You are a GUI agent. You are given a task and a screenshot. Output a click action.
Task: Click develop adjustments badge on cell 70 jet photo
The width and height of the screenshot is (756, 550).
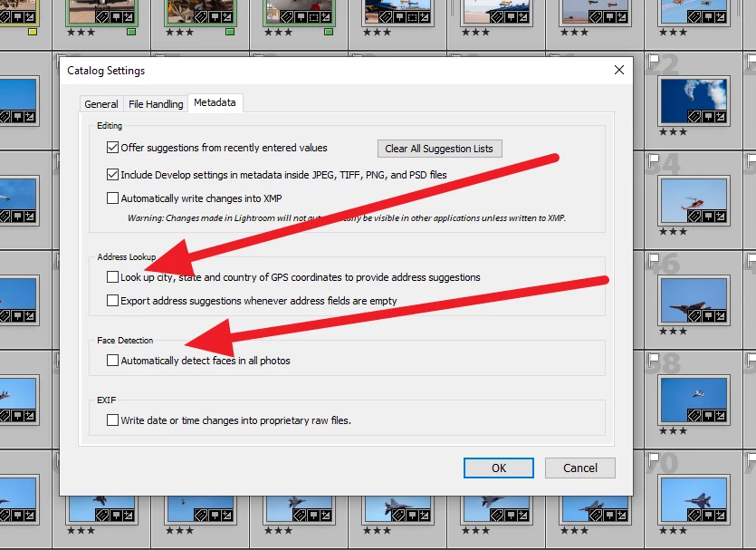pos(720,516)
